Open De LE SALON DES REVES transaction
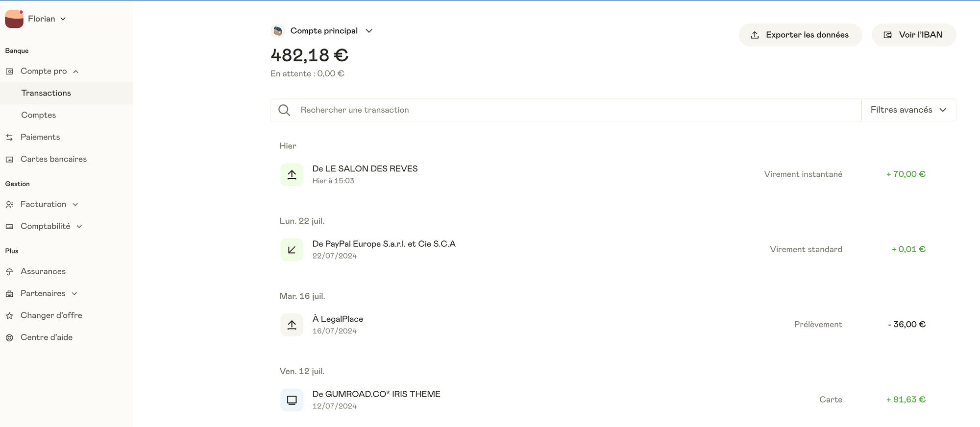 pyautogui.click(x=365, y=168)
